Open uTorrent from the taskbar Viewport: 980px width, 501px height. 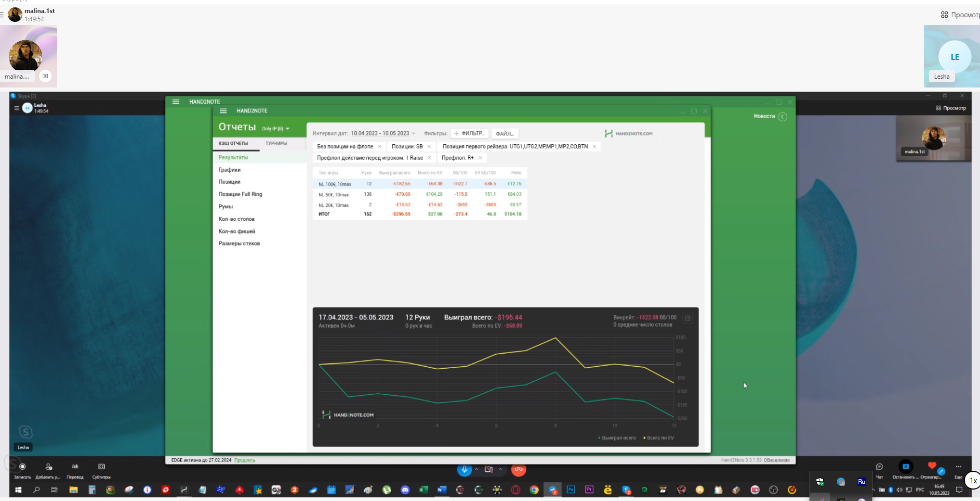tap(387, 490)
